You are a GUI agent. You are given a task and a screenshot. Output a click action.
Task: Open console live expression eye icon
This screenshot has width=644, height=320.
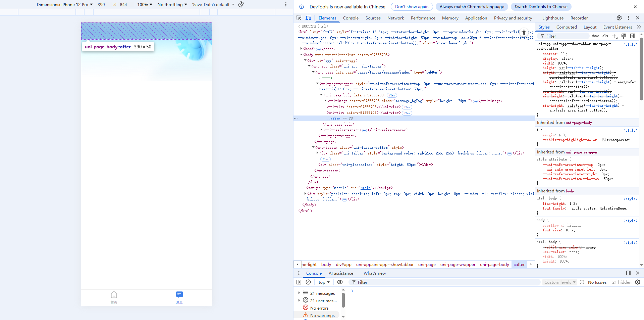[340, 282]
